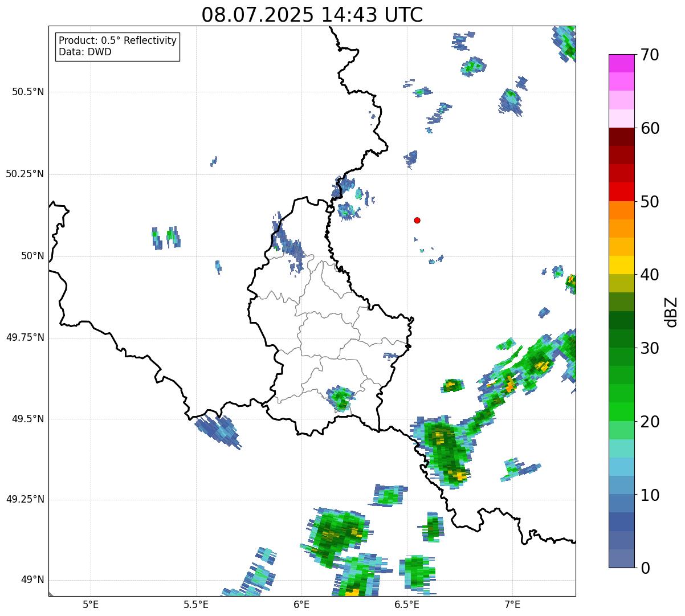
Task: Click the 0 tick on colorbar
Action: 644,568
